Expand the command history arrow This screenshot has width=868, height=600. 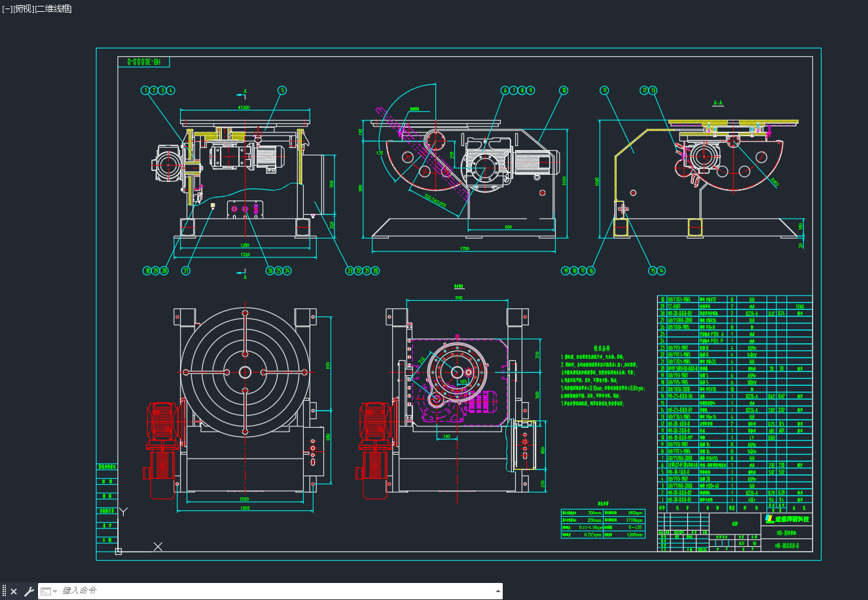pyautogui.click(x=497, y=591)
